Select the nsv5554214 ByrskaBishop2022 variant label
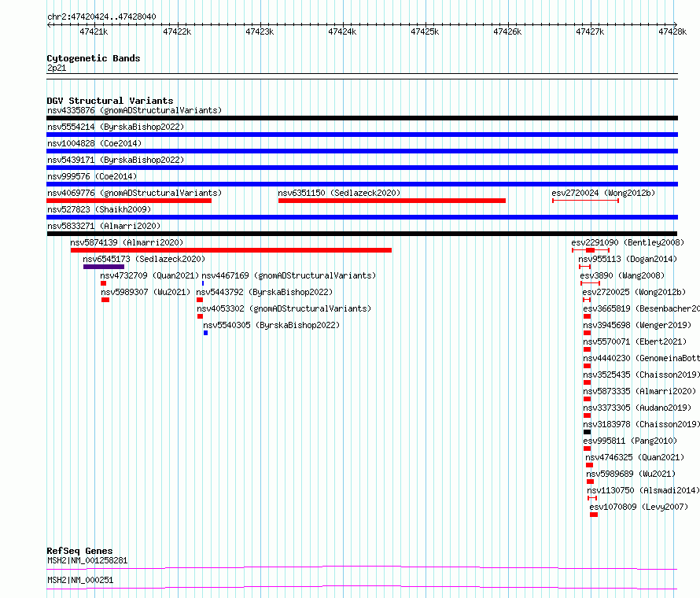This screenshot has height=598, width=700. 116,127
